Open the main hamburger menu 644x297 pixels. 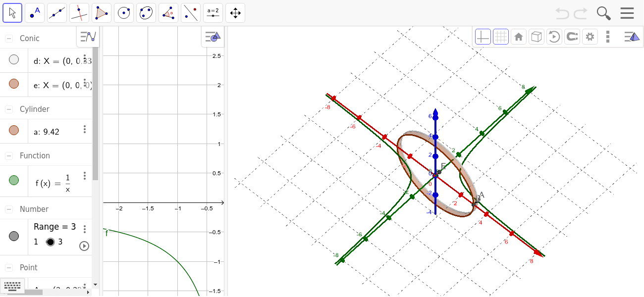pos(627,12)
